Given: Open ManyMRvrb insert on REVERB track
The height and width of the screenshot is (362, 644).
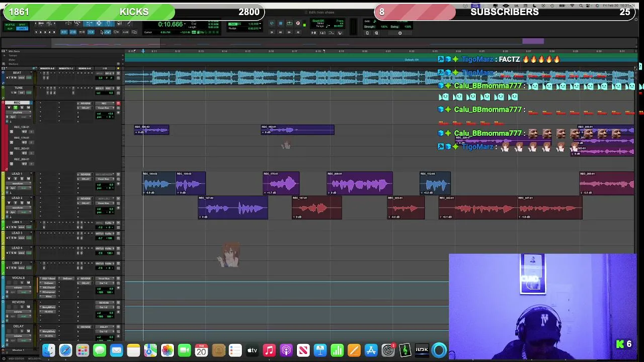Looking at the screenshot, I should click(x=48, y=307).
